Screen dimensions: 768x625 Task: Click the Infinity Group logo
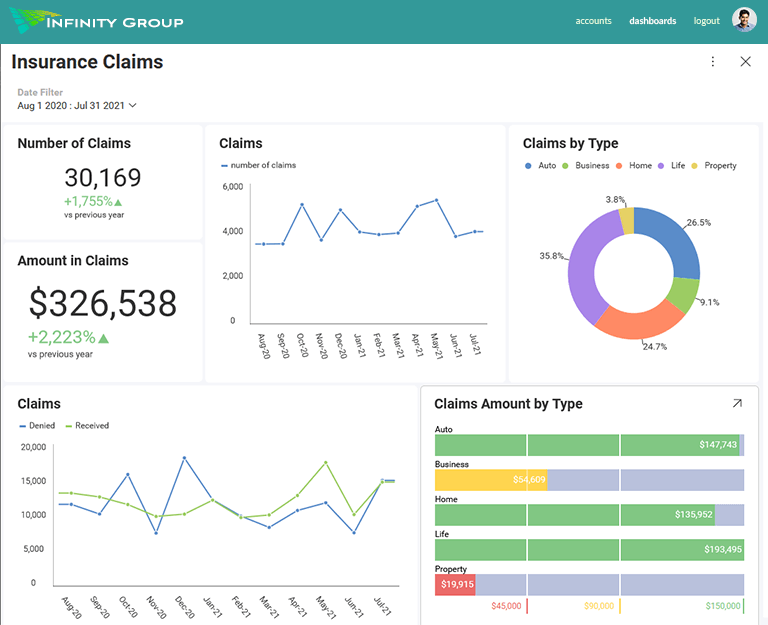(97, 21)
